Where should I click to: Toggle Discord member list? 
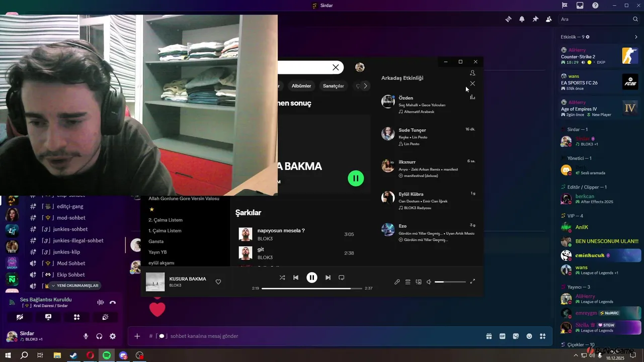point(548,19)
